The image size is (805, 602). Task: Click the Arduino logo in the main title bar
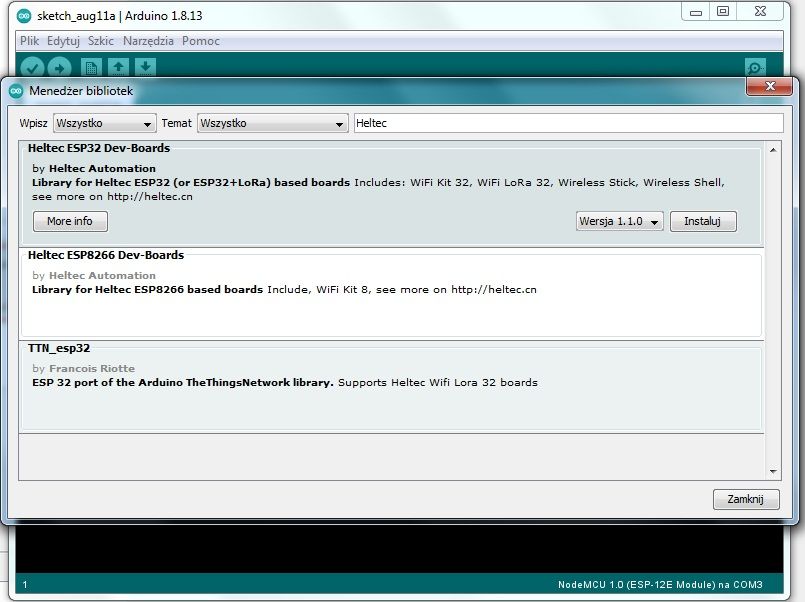point(24,16)
